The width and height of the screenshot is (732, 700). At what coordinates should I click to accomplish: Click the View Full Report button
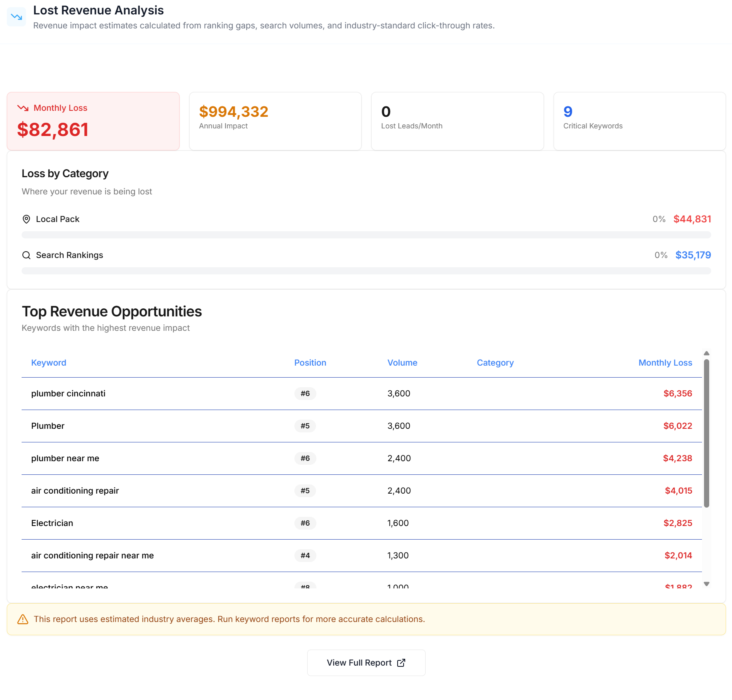click(x=366, y=663)
